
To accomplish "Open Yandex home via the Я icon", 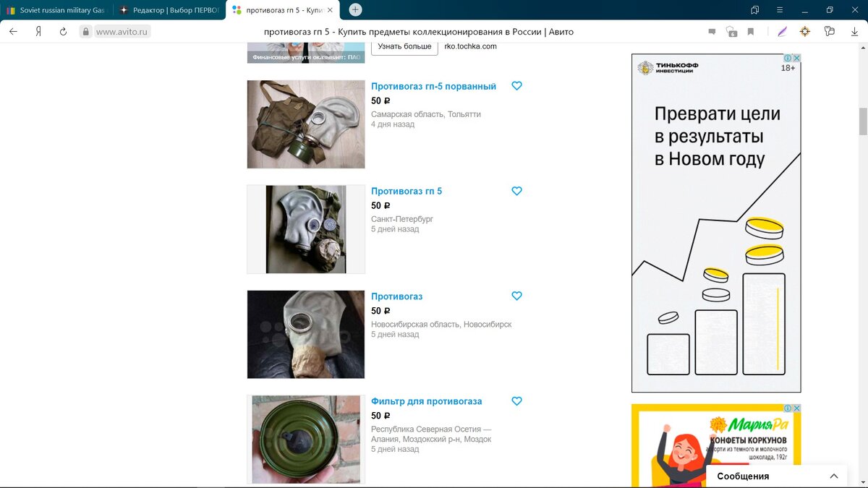I will coord(38,32).
